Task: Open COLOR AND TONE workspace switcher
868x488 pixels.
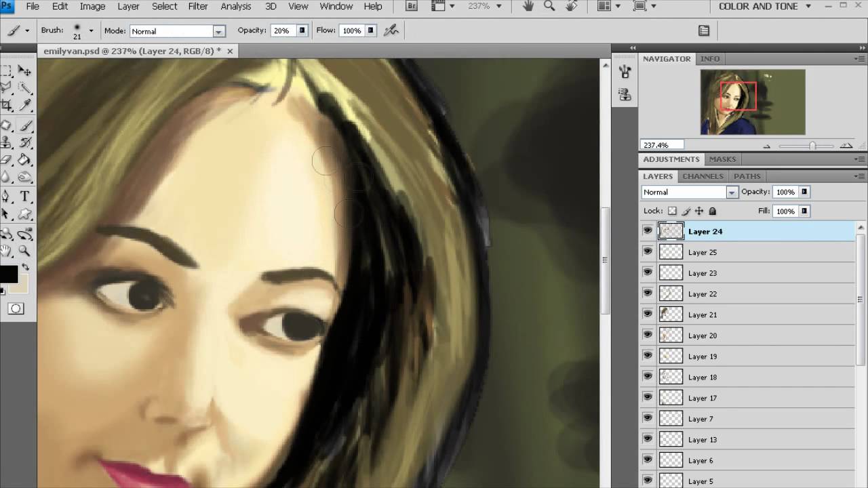Action: (x=766, y=6)
